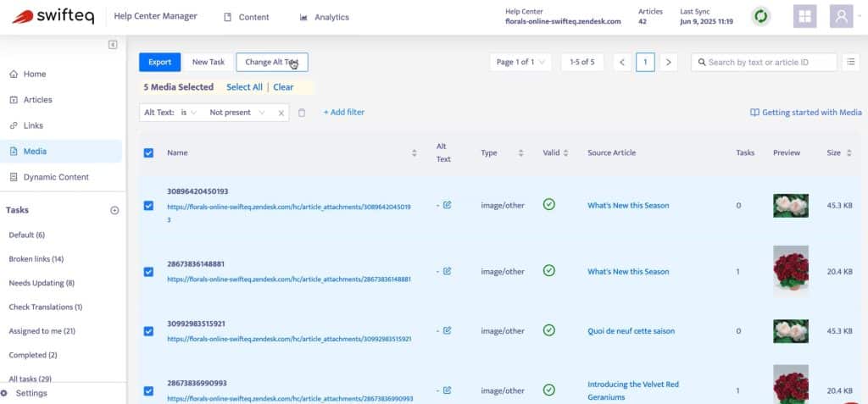The height and width of the screenshot is (404, 868).
Task: Open the Analytics menu
Action: [x=325, y=17]
